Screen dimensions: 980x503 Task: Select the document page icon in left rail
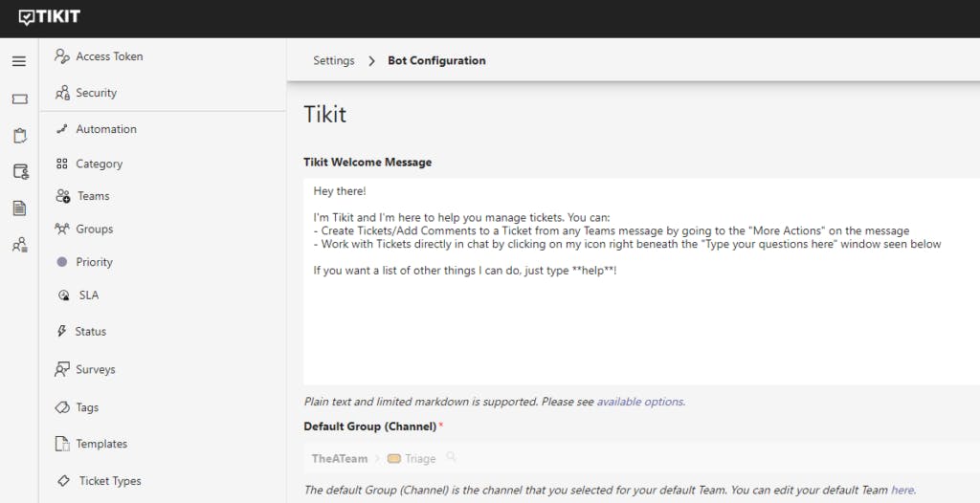coord(19,208)
